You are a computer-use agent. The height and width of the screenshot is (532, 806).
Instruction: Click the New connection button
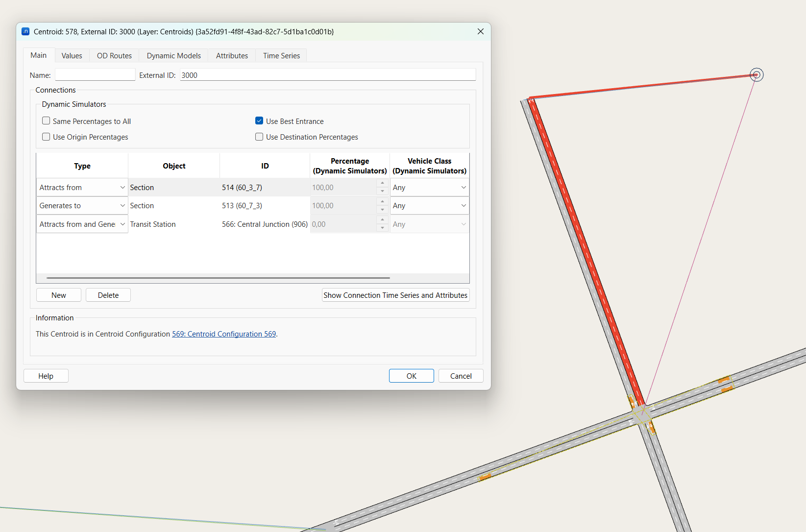coord(59,295)
